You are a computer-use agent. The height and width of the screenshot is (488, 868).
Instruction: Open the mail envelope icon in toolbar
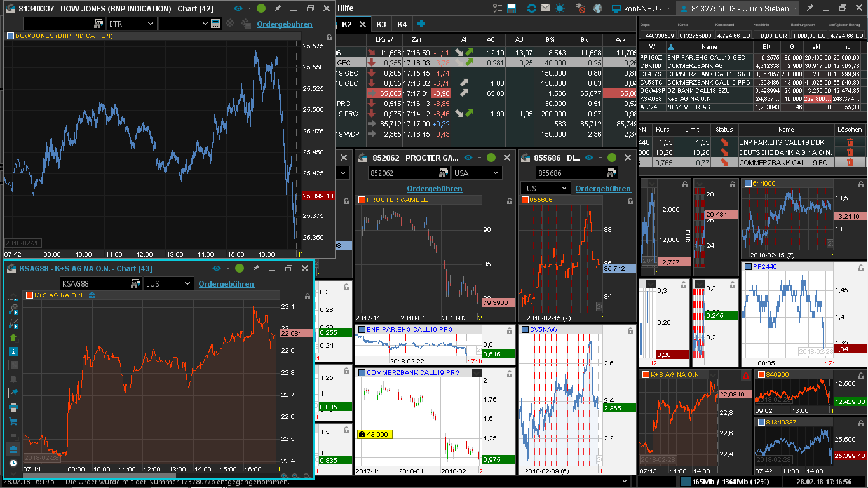pos(545,8)
